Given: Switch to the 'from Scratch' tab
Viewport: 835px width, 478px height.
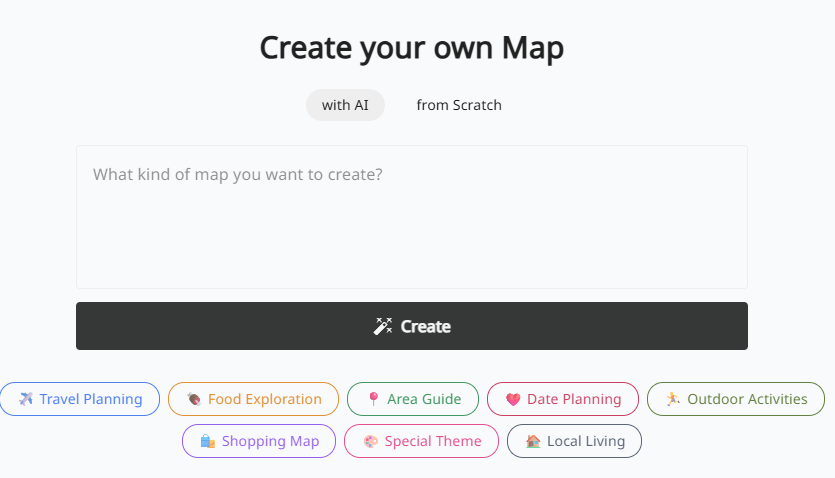Looking at the screenshot, I should click(x=459, y=105).
